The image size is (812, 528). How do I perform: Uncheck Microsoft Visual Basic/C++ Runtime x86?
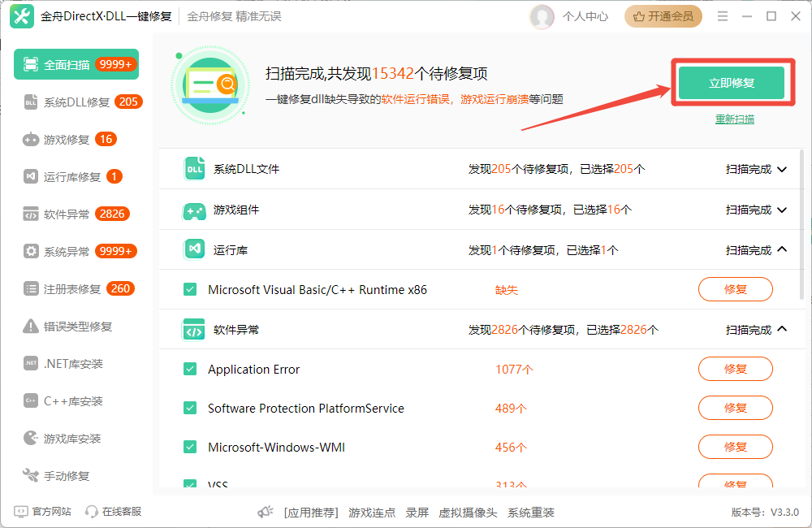(190, 289)
